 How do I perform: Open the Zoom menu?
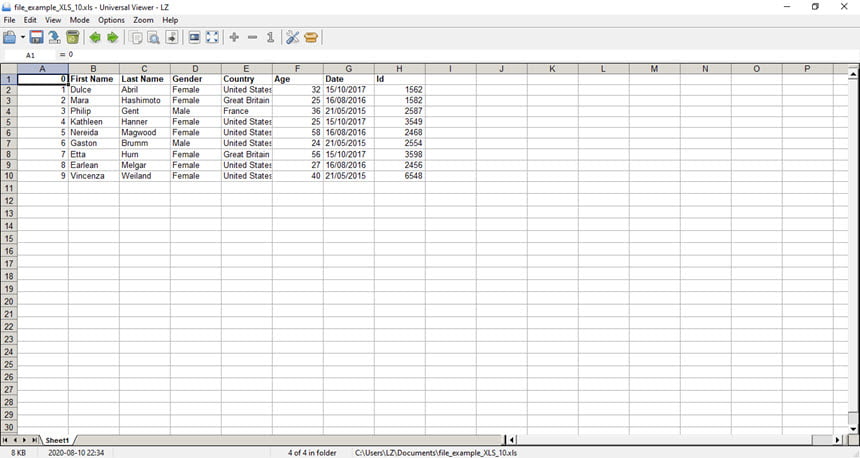click(x=143, y=20)
